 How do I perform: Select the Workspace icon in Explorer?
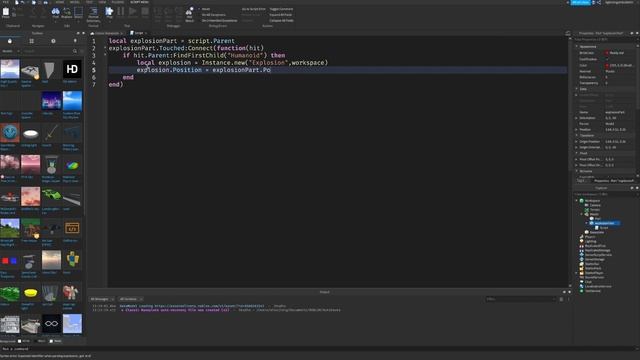click(x=582, y=201)
